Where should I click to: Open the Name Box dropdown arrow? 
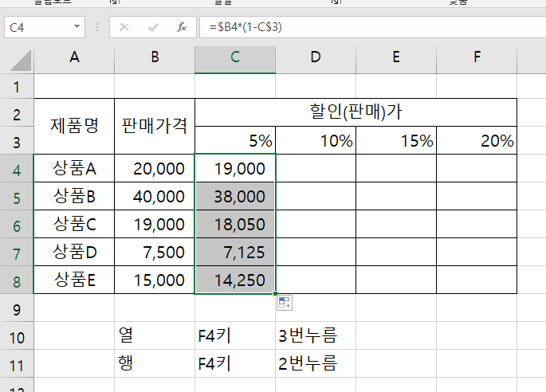coord(77,26)
